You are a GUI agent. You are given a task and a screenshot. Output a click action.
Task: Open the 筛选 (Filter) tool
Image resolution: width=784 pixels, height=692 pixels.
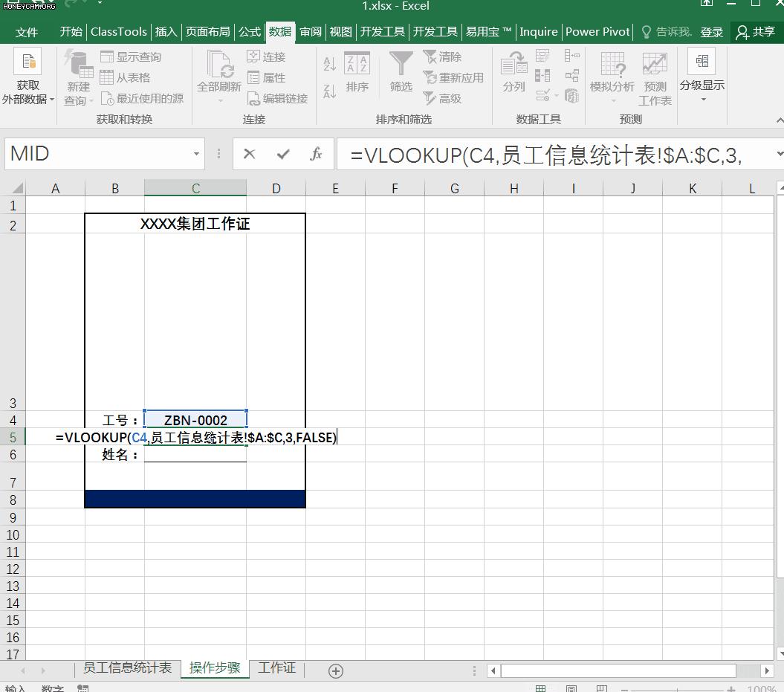[x=401, y=74]
